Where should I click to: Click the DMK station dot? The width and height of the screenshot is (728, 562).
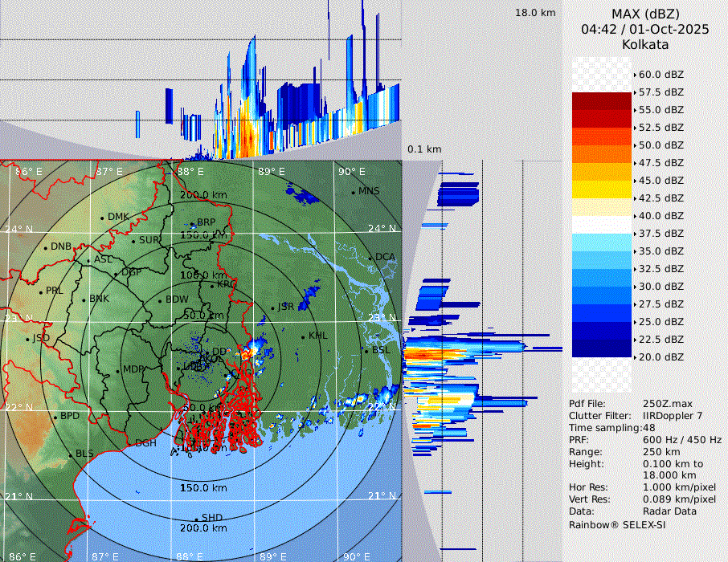(x=102, y=218)
